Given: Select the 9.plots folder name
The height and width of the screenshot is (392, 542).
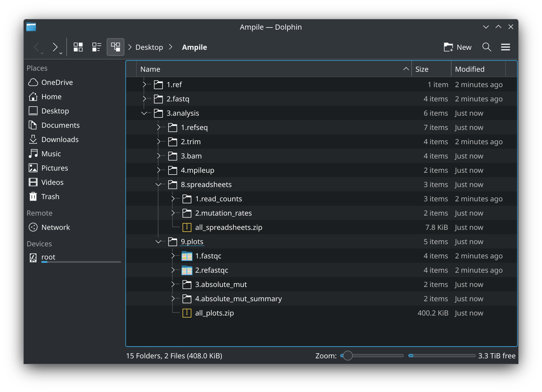Looking at the screenshot, I should coord(192,242).
